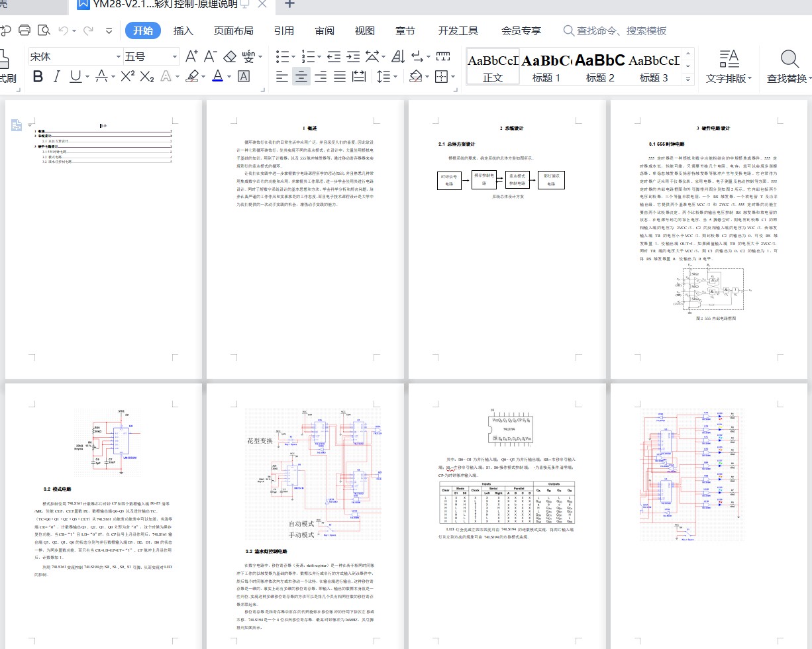Click the sort icon
Viewport: 812px width, 649px height.
pyautogui.click(x=398, y=56)
